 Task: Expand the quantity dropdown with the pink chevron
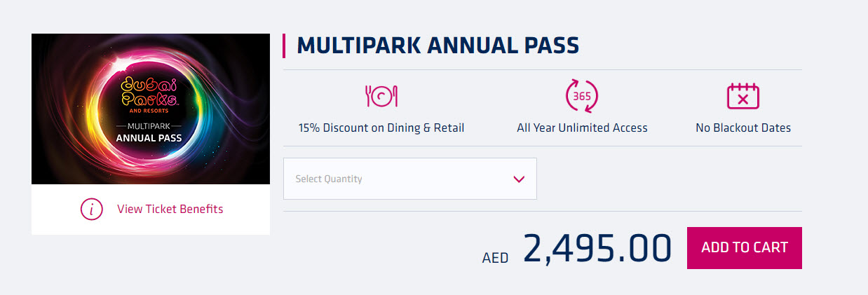[519, 179]
